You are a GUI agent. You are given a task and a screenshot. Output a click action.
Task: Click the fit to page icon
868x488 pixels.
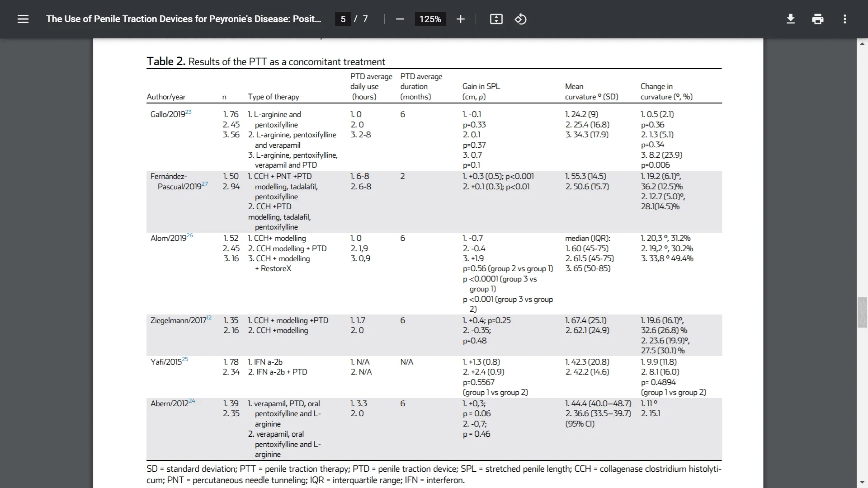pyautogui.click(x=496, y=19)
